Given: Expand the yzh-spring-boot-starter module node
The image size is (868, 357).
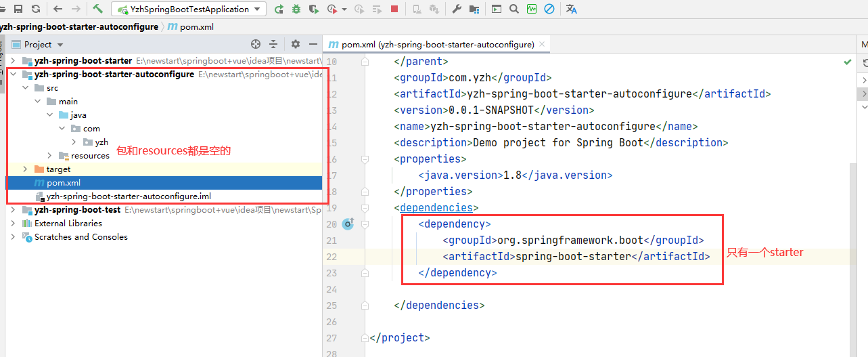Looking at the screenshot, I should coord(13,61).
